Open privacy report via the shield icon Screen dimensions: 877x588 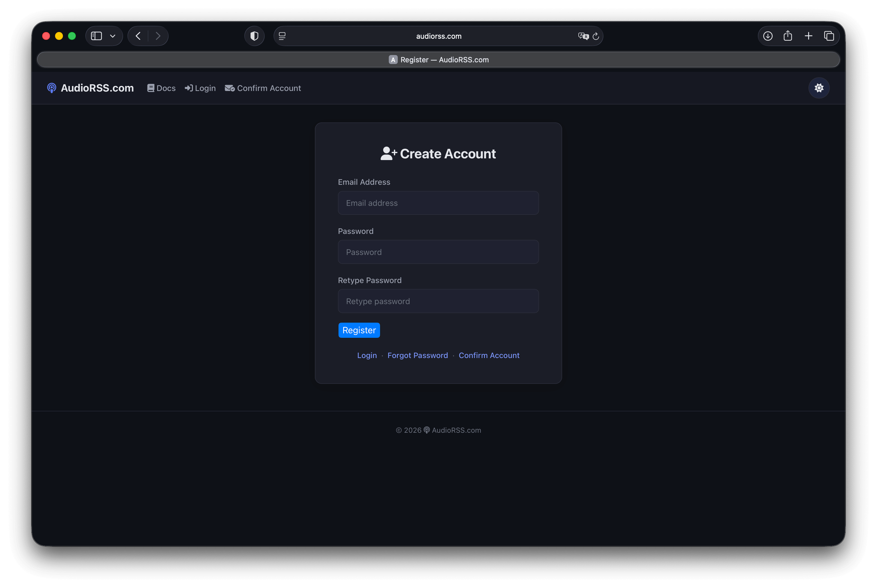(254, 36)
